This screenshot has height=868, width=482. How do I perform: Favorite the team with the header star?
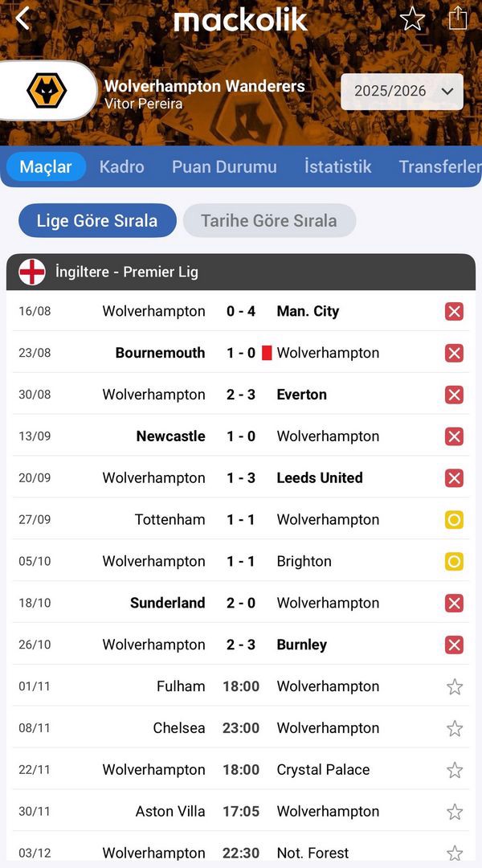point(412,18)
